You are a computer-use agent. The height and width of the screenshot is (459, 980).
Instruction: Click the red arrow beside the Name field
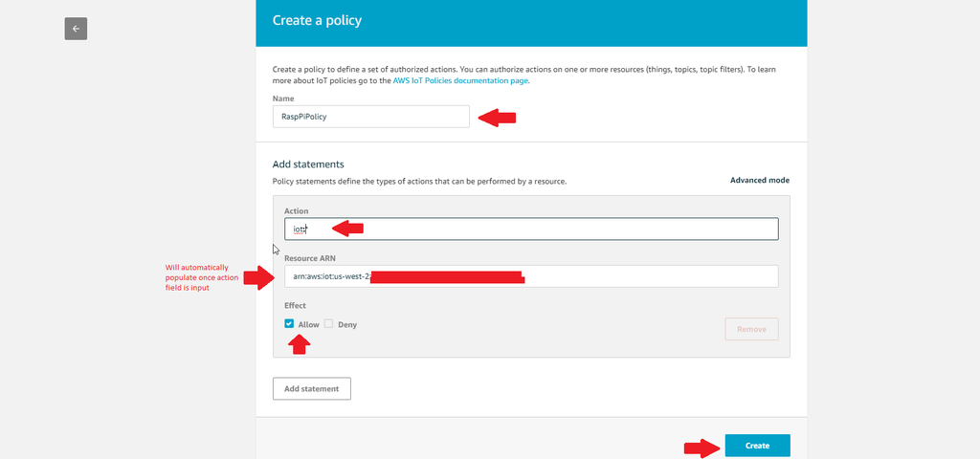[497, 118]
